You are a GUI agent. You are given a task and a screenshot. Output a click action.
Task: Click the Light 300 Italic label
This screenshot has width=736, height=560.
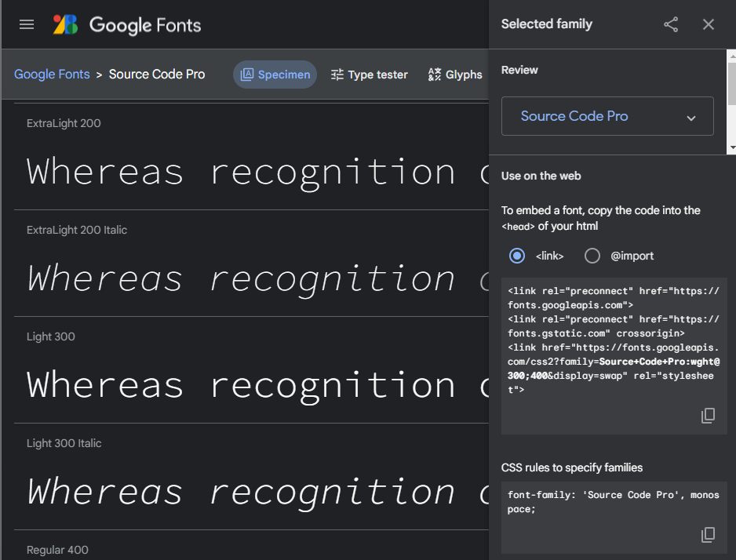click(64, 443)
